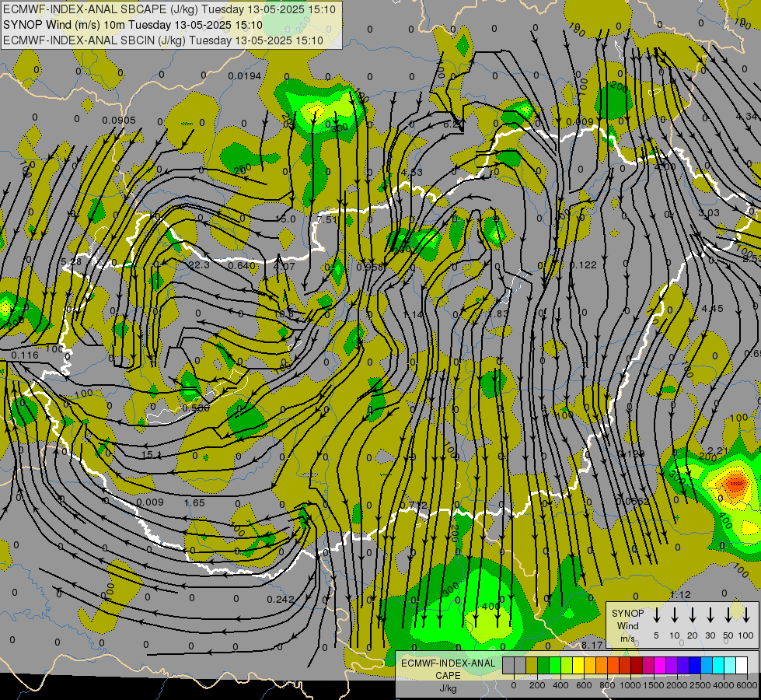Click the 2.21 value on the map
Screen dimensions: 761x700
[717, 451]
